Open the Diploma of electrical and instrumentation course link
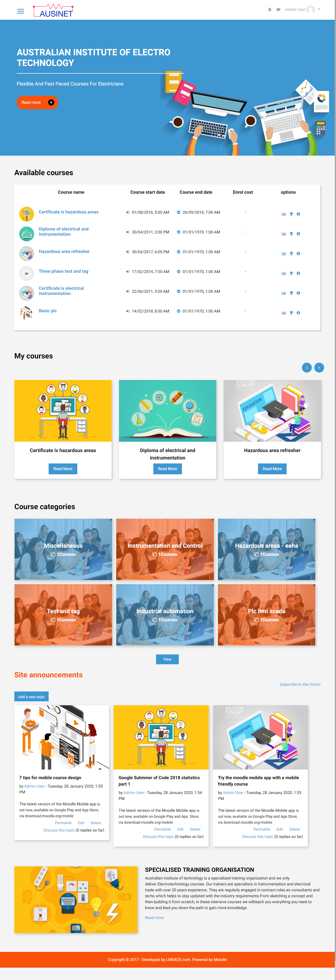Image resolution: width=336 pixels, height=980 pixels. [63, 231]
